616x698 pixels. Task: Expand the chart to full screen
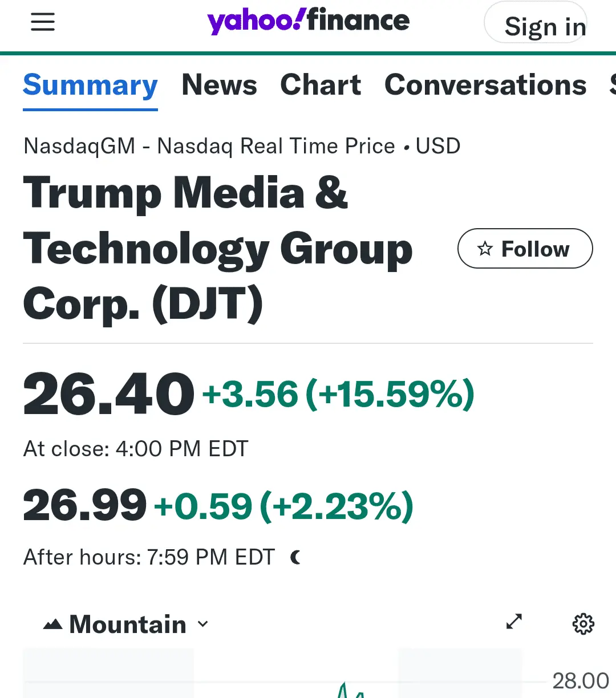click(x=514, y=622)
